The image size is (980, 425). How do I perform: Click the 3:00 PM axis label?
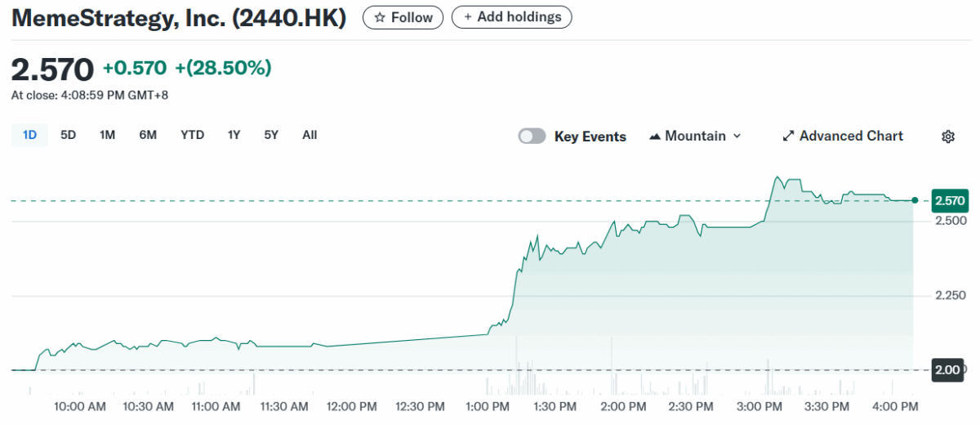[759, 406]
